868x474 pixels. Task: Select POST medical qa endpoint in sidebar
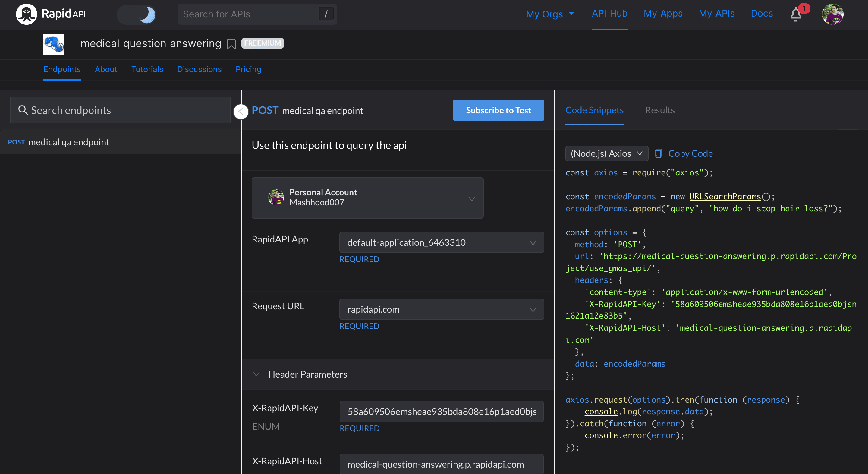120,142
